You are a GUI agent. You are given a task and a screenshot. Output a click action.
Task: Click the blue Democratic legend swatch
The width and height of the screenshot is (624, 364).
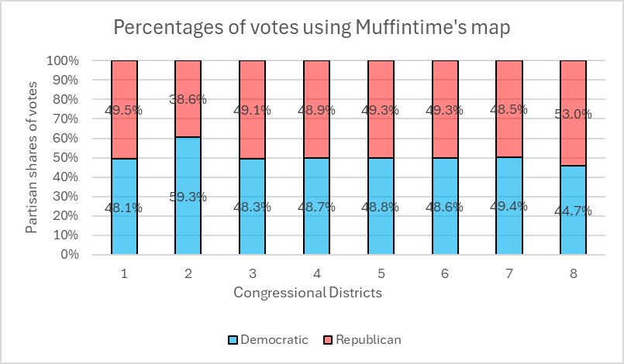[x=233, y=339]
